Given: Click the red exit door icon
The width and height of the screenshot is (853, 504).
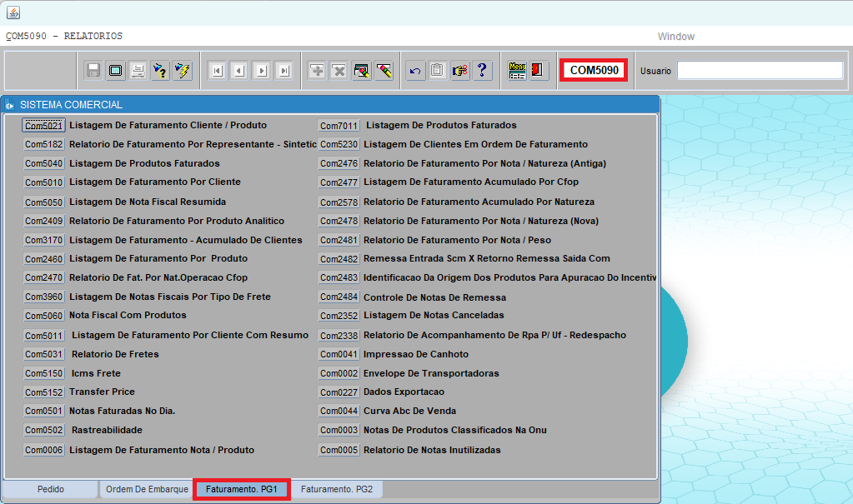Looking at the screenshot, I should (x=538, y=71).
